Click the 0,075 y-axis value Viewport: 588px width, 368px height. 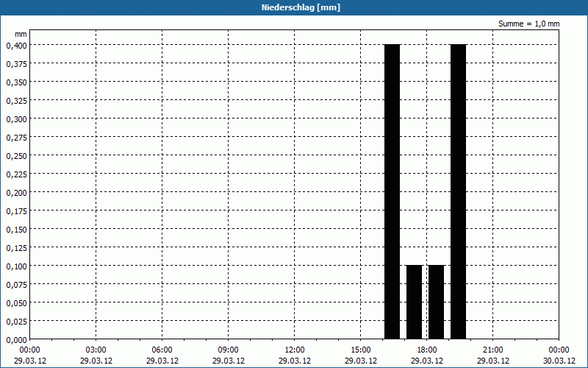16,285
